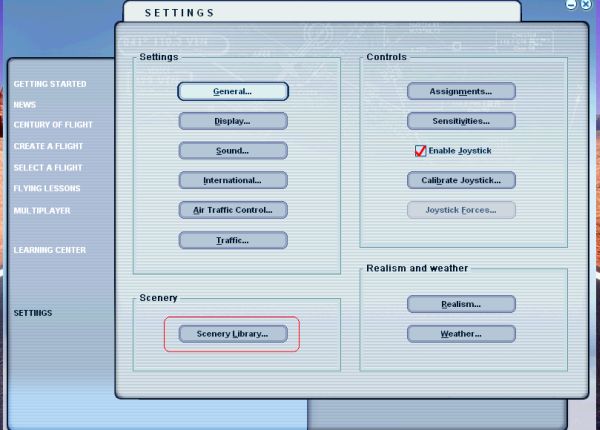Navigate to Select a Flight
This screenshot has height=430, width=600.
tap(48, 168)
